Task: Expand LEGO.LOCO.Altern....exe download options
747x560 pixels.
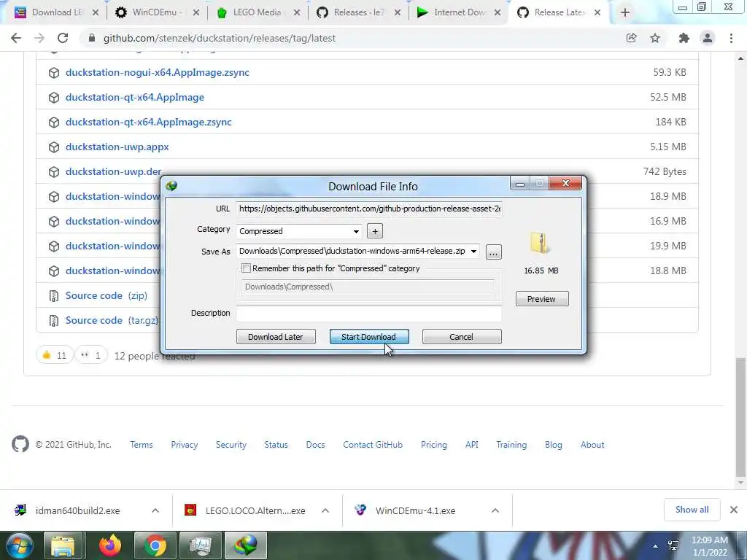Action: point(325,510)
